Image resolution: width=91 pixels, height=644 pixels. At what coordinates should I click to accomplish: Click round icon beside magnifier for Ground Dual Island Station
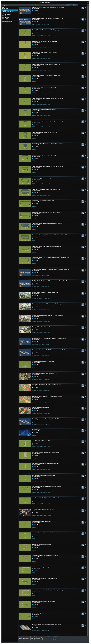pos(86,385)
